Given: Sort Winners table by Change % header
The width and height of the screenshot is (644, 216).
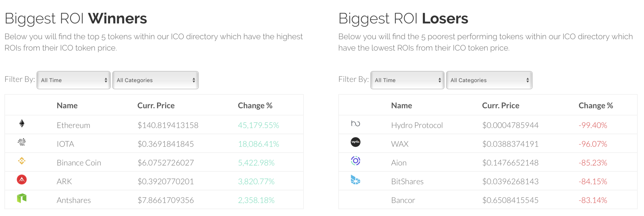Looking at the screenshot, I should 255,105.
